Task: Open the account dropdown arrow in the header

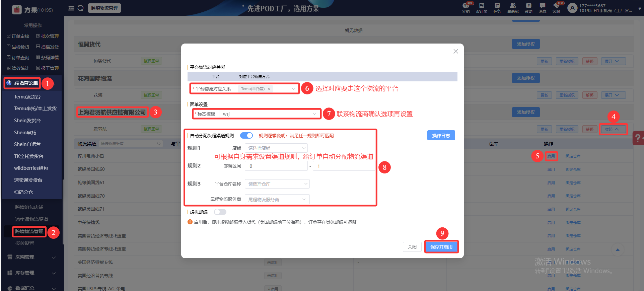Action: tap(639, 9)
